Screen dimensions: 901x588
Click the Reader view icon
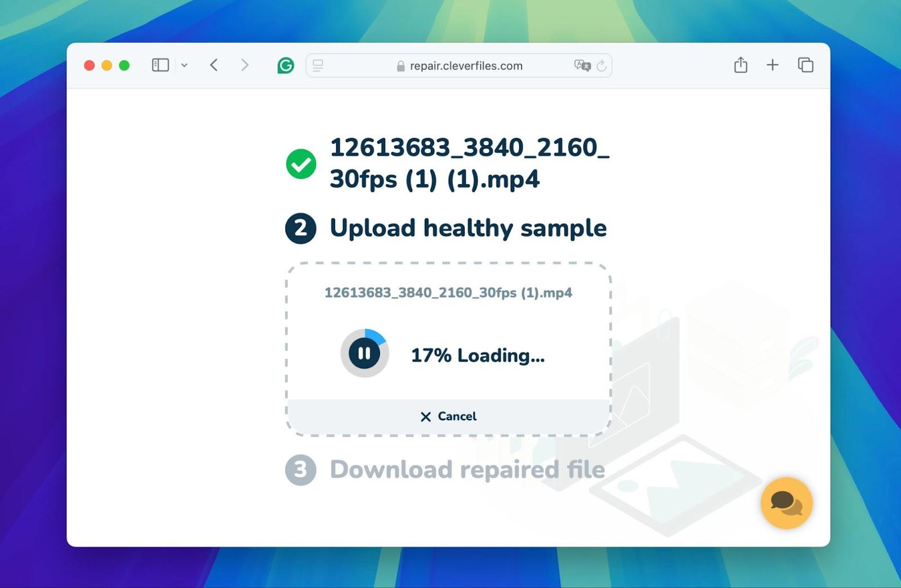coord(318,65)
